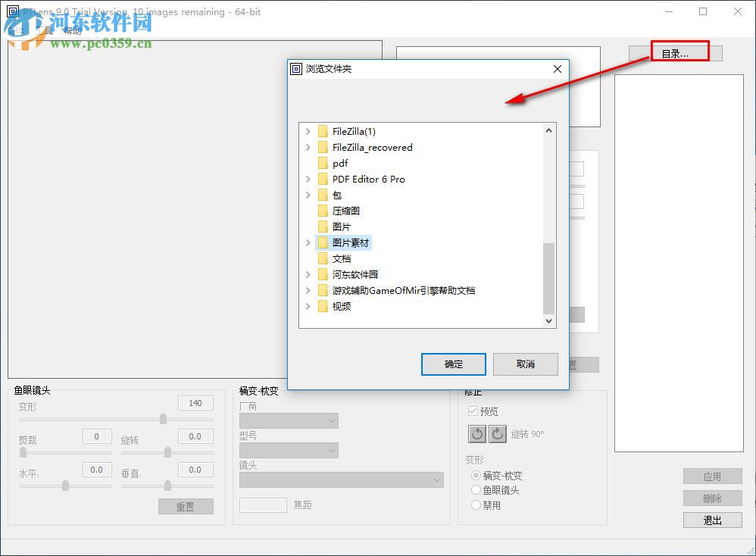Click the 水平 slider handle
Image resolution: width=756 pixels, height=556 pixels.
tap(66, 485)
